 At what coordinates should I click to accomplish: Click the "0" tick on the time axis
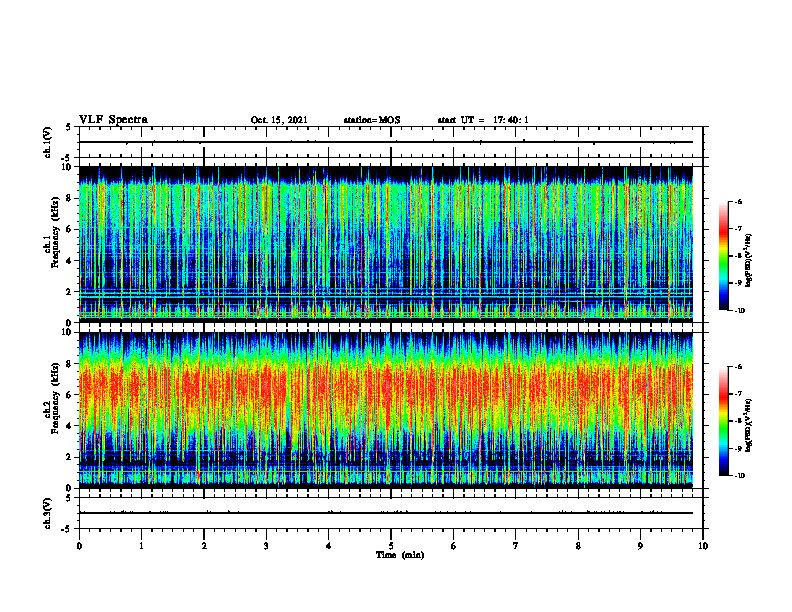coord(79,546)
